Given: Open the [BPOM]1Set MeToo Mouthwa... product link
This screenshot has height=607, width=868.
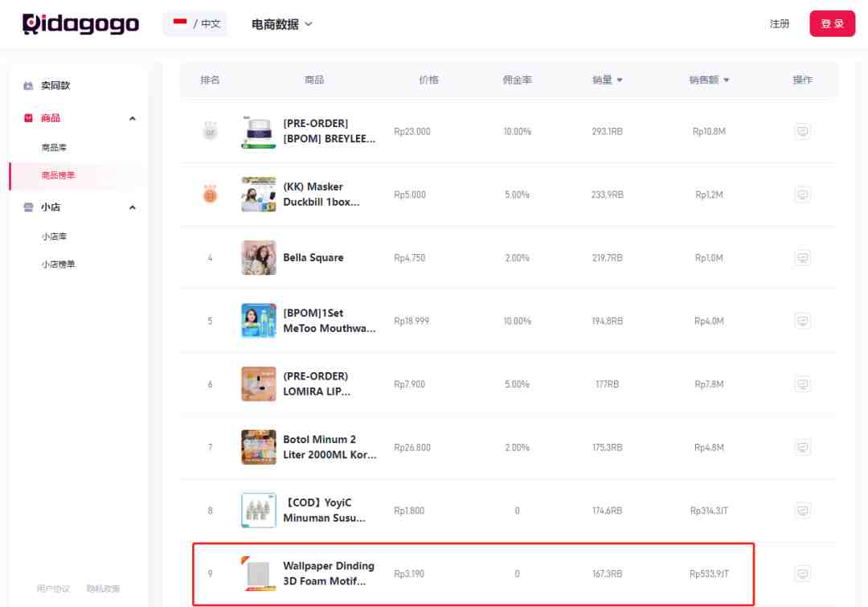Looking at the screenshot, I should (330, 321).
